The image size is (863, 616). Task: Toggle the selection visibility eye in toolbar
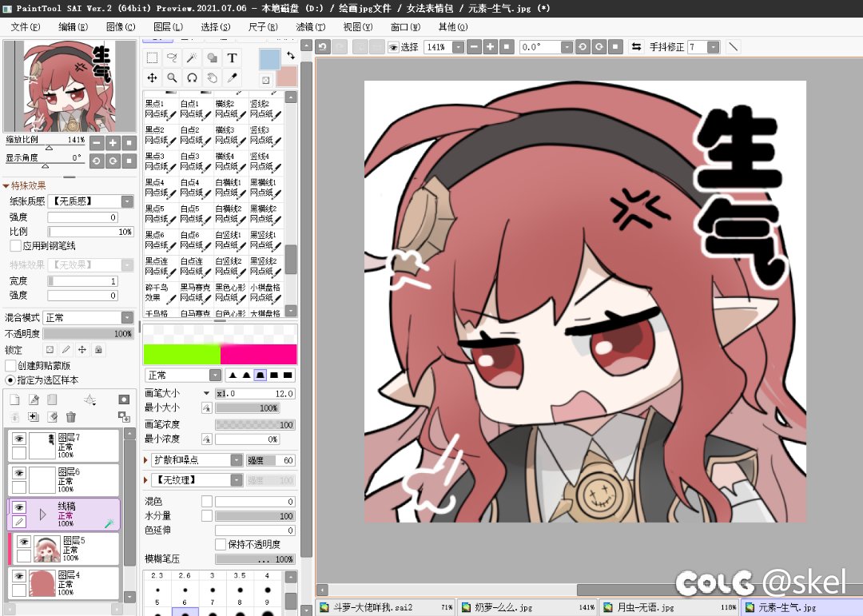click(x=393, y=47)
